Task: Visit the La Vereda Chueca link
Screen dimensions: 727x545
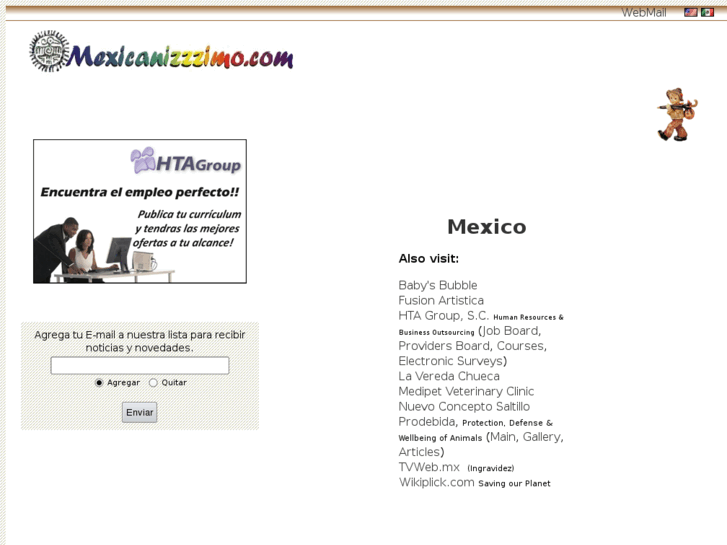Action: [x=449, y=376]
